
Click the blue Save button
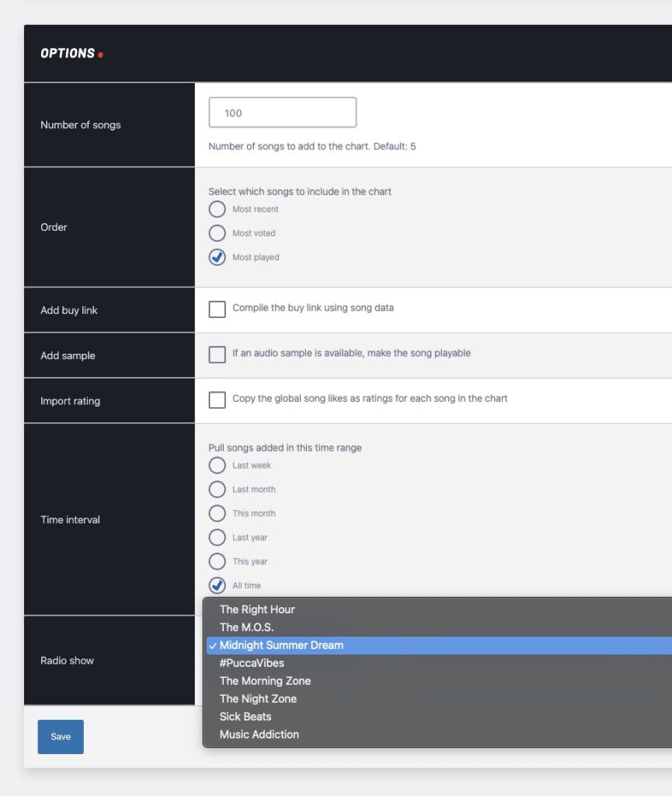[61, 737]
